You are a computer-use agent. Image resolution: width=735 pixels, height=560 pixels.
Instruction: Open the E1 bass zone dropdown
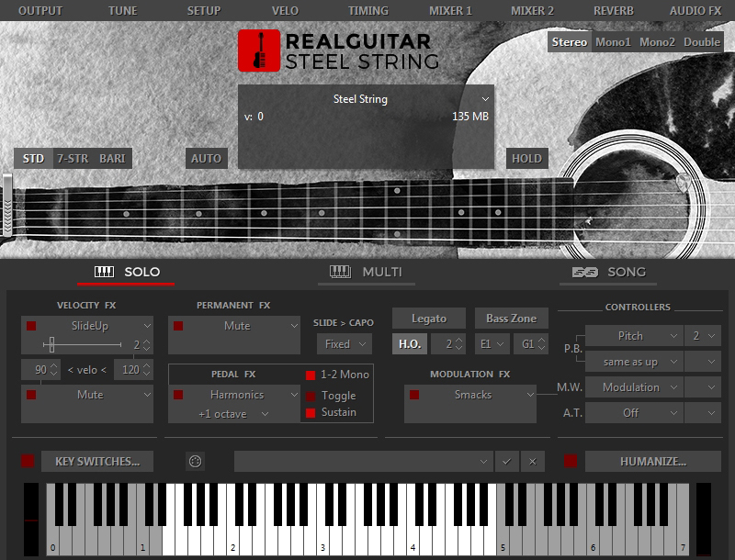(492, 344)
